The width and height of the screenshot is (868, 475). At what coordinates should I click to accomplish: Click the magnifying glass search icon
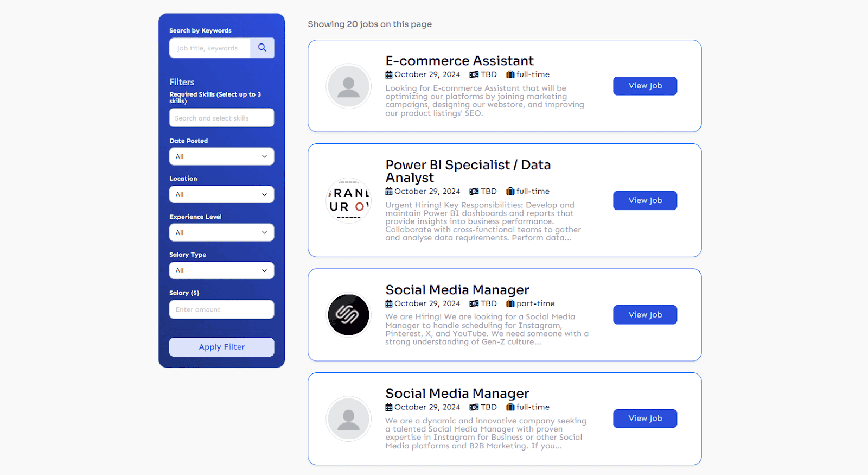[262, 48]
